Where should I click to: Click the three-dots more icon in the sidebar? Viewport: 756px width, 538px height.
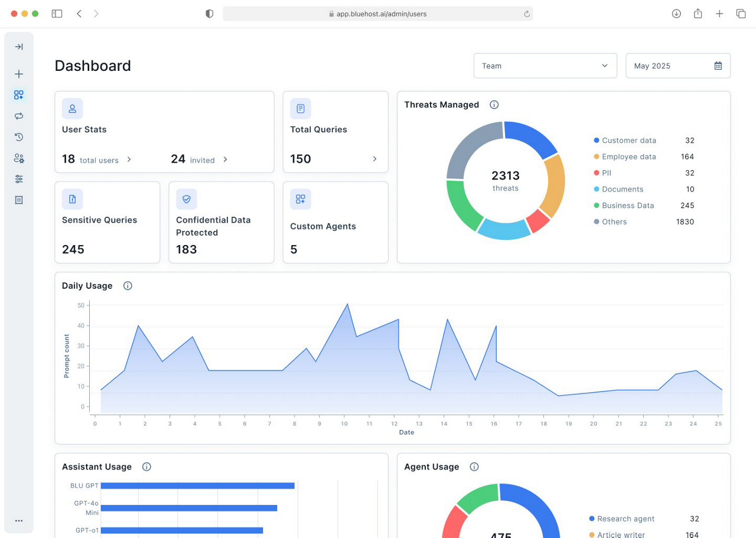pyautogui.click(x=19, y=521)
